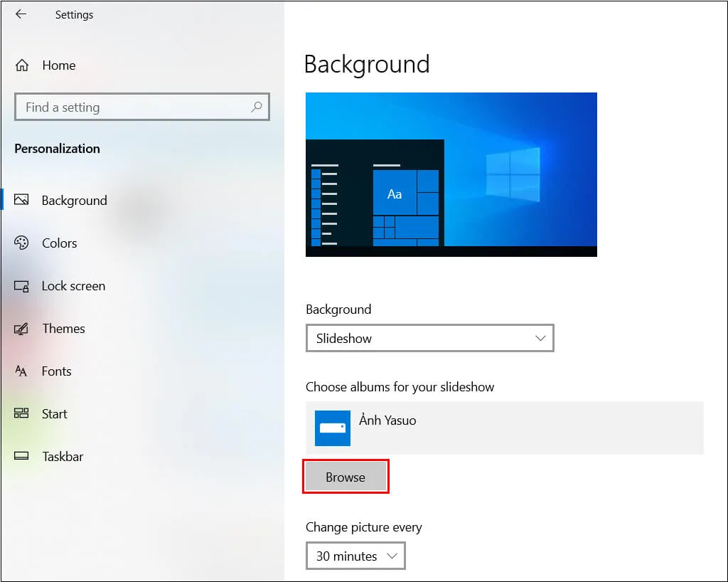Screen dimensions: 728x582
Task: Expand the 30 minutes interval dropdown
Action: 355,556
